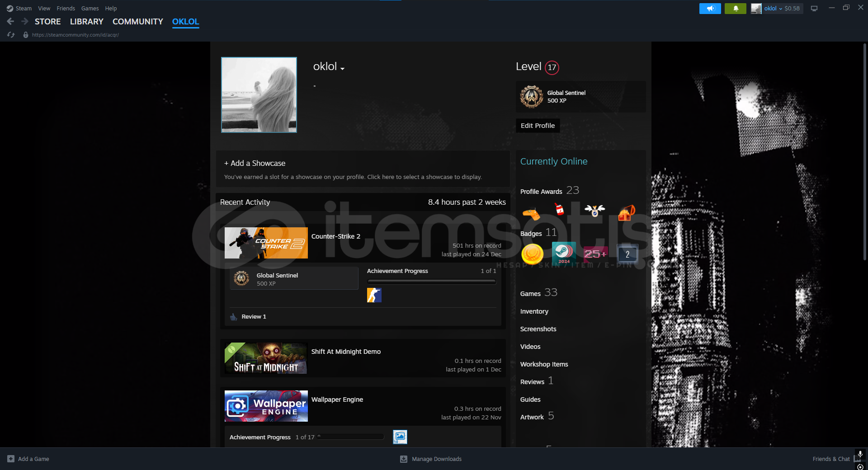Click the winged profile award icon
This screenshot has height=470, width=868.
coord(594,210)
